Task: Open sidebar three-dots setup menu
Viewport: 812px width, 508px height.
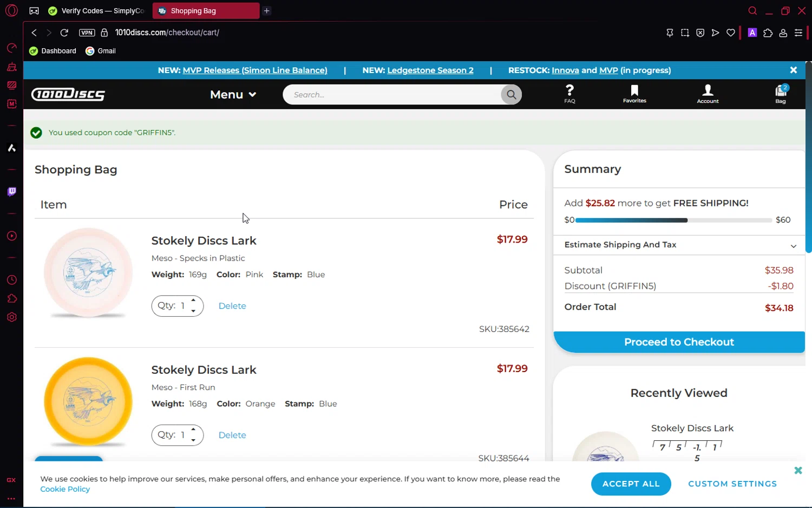Action: click(11, 499)
